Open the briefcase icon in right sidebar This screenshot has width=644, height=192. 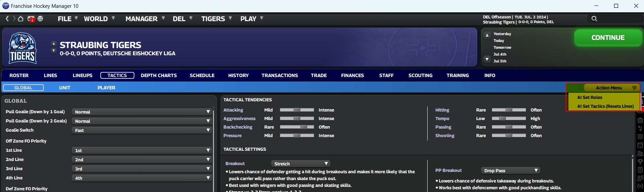click(640, 120)
